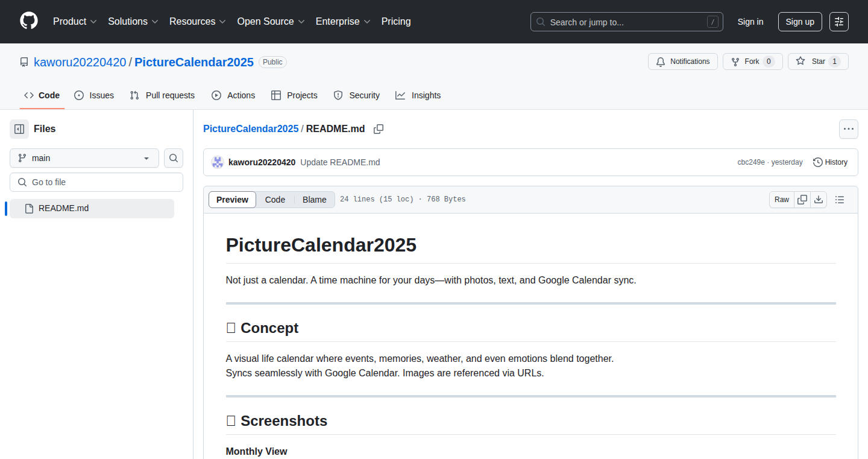868x459 pixels.
Task: Open the Update README.md commit message
Action: [x=340, y=162]
